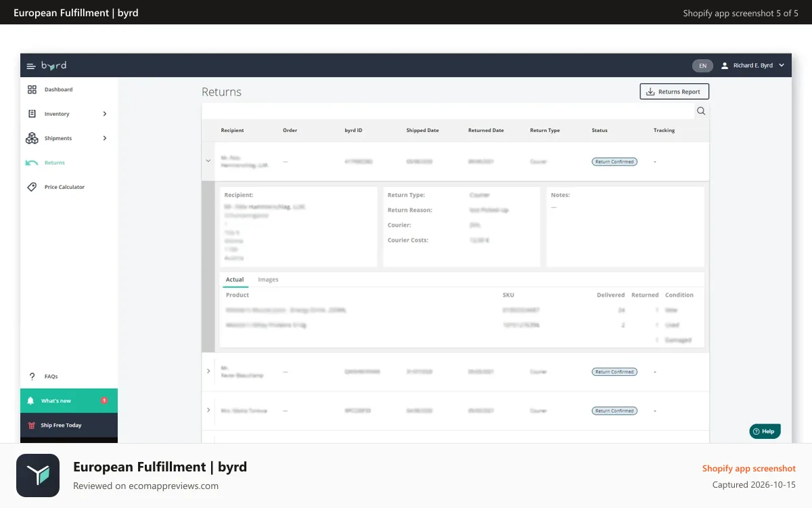Click the Return Reason label
812x508 pixels.
click(x=410, y=210)
